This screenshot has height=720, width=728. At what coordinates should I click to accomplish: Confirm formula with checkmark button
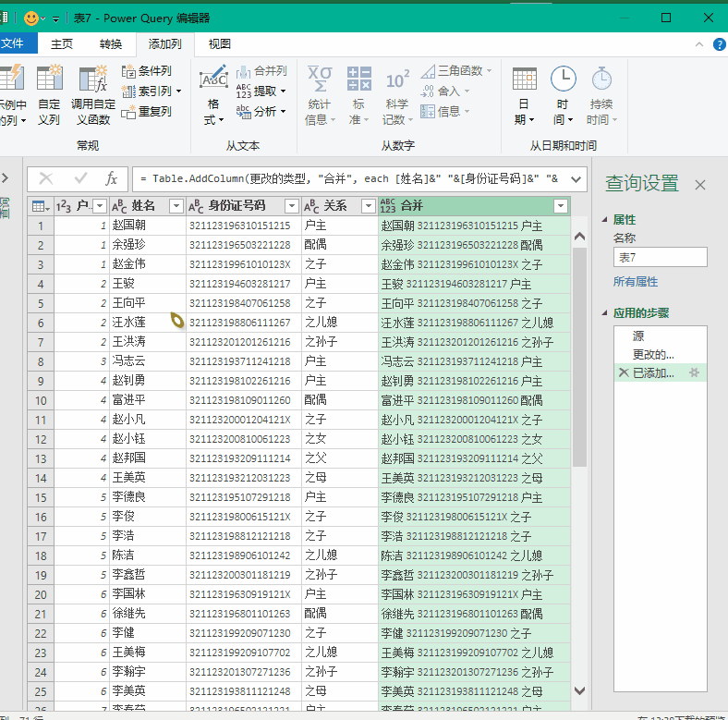[80, 178]
